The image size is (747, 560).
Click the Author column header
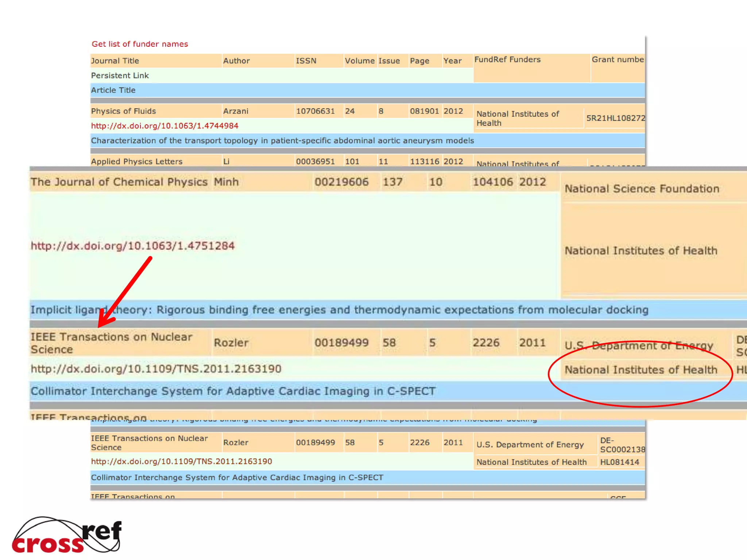(x=236, y=61)
